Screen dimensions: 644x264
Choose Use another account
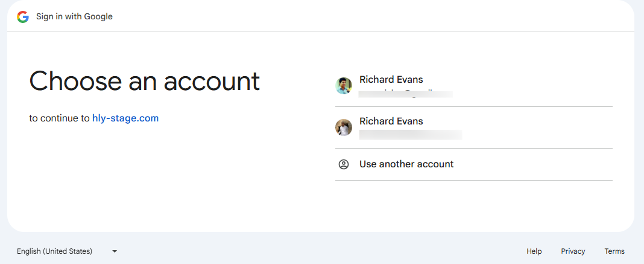473,164
